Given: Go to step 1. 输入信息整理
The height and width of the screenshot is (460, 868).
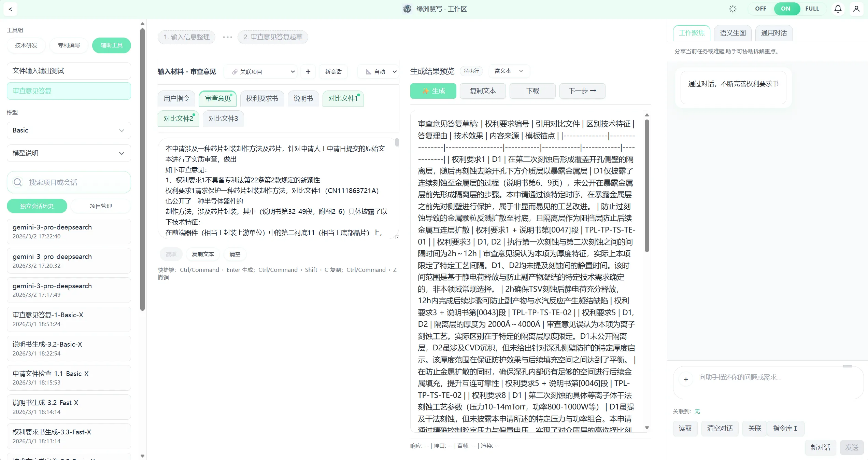Looking at the screenshot, I should 187,37.
